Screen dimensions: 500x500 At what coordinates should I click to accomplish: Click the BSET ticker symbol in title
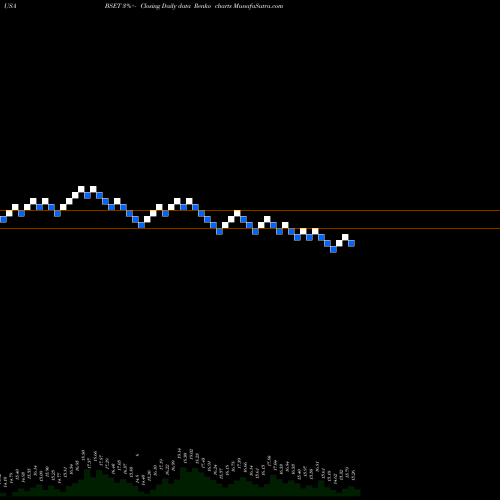point(112,6)
